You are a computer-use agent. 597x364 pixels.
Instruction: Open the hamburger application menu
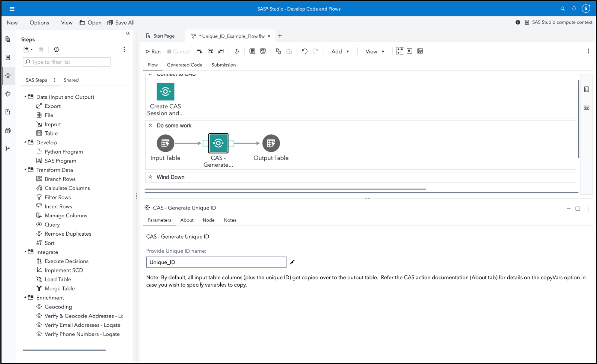click(12, 9)
